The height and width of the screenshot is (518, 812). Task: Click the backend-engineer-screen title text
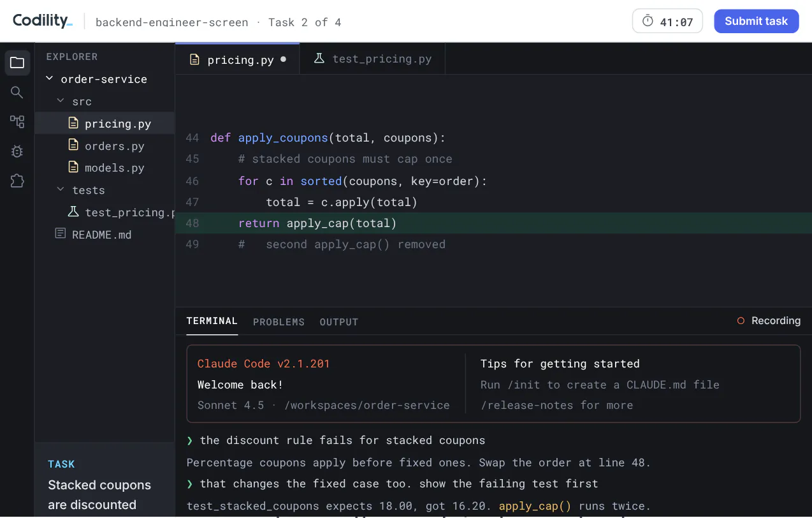(172, 22)
